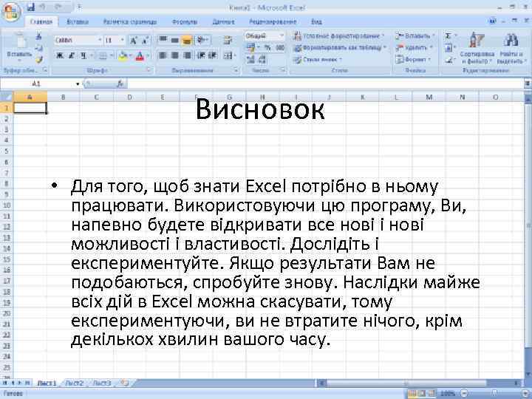The image size is (532, 399).
Task: Click Delete (Удалить) in Cells group
Action: 414,48
